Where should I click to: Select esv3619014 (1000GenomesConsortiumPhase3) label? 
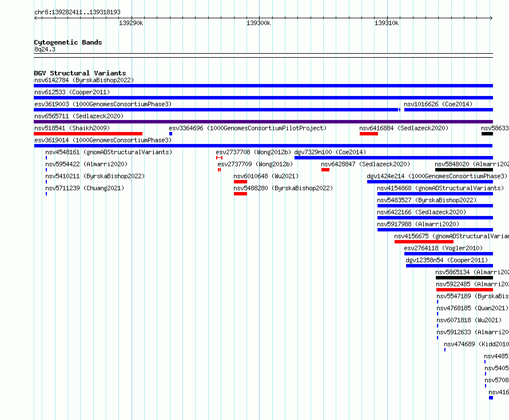click(103, 140)
